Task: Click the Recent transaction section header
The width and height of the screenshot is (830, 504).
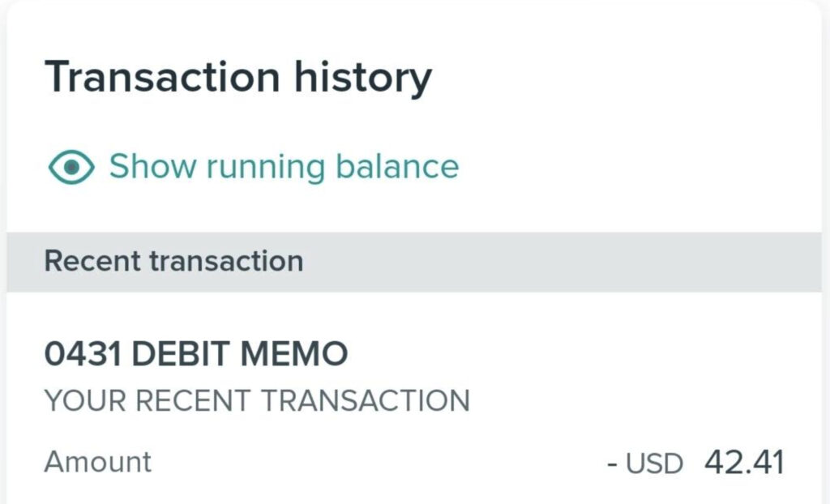Action: [173, 262]
